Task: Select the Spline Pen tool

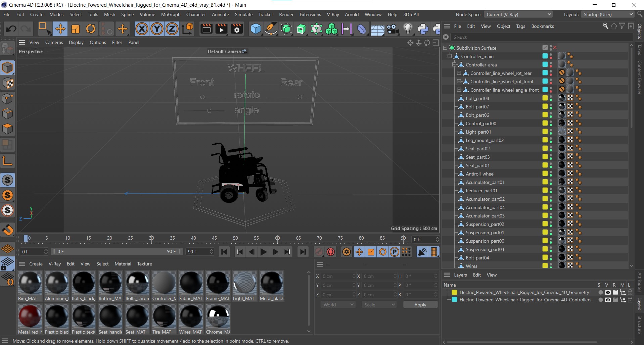Action: coord(271,29)
